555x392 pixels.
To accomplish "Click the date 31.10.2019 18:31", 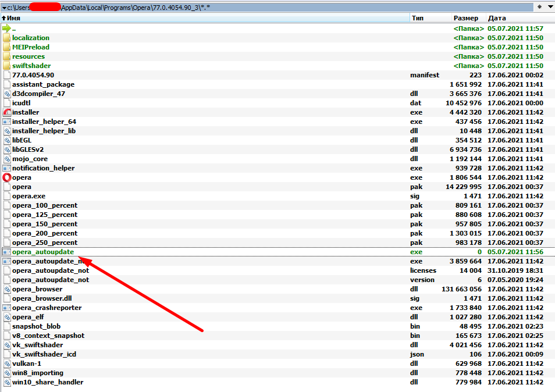I will 515,270.
